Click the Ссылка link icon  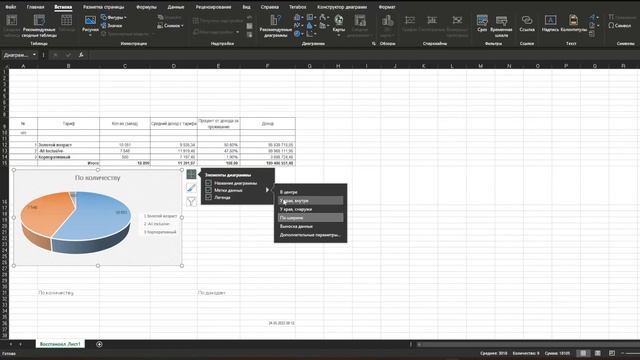(527, 24)
